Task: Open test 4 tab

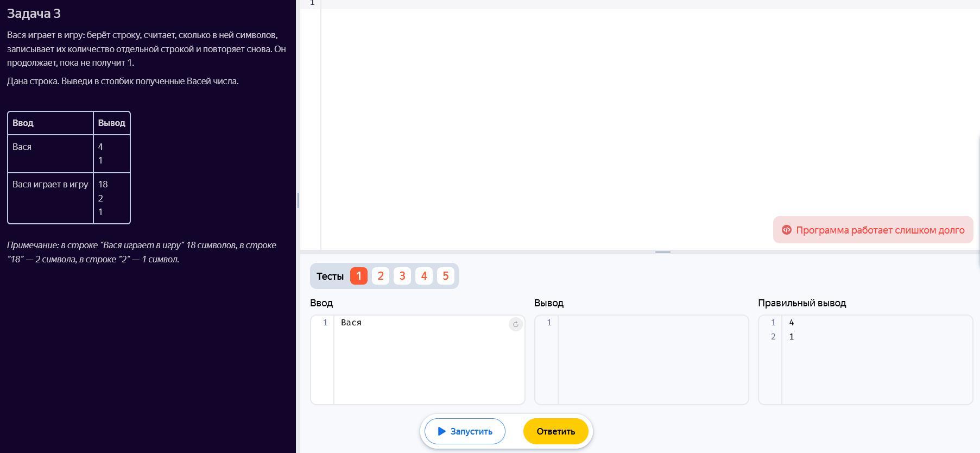Action: pyautogui.click(x=424, y=276)
